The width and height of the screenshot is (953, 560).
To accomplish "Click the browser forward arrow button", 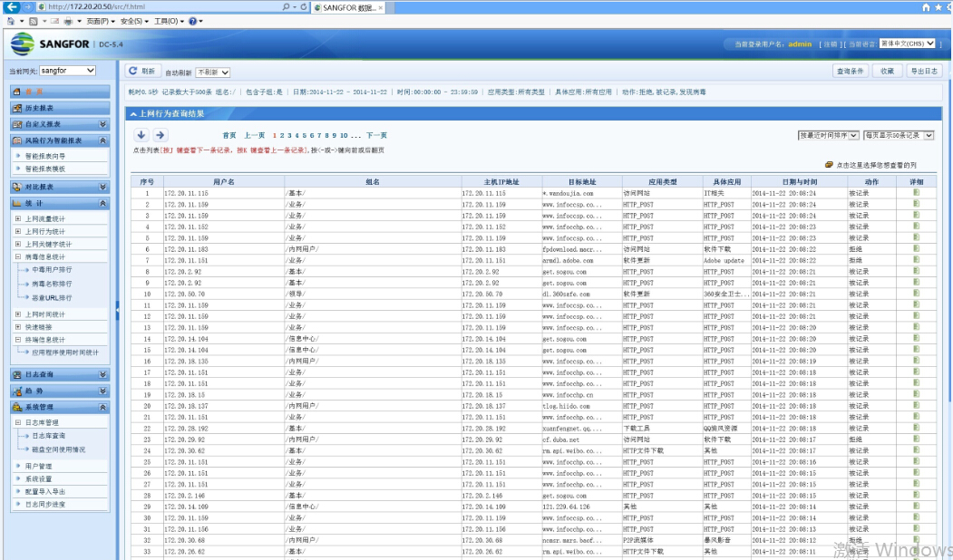I will click(x=27, y=6).
